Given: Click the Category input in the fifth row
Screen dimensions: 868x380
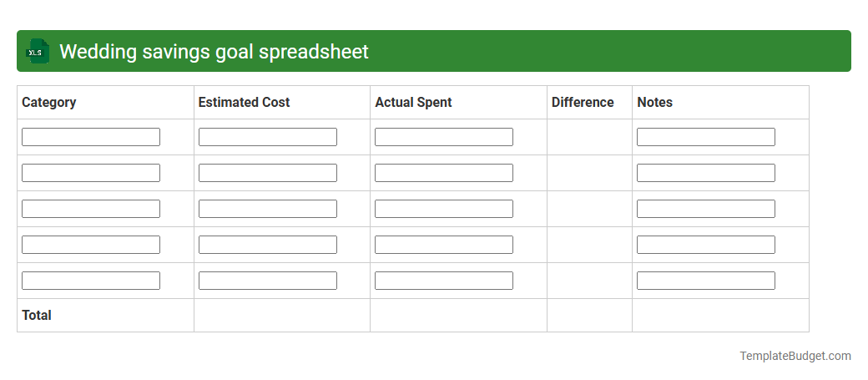Looking at the screenshot, I should click(91, 281).
